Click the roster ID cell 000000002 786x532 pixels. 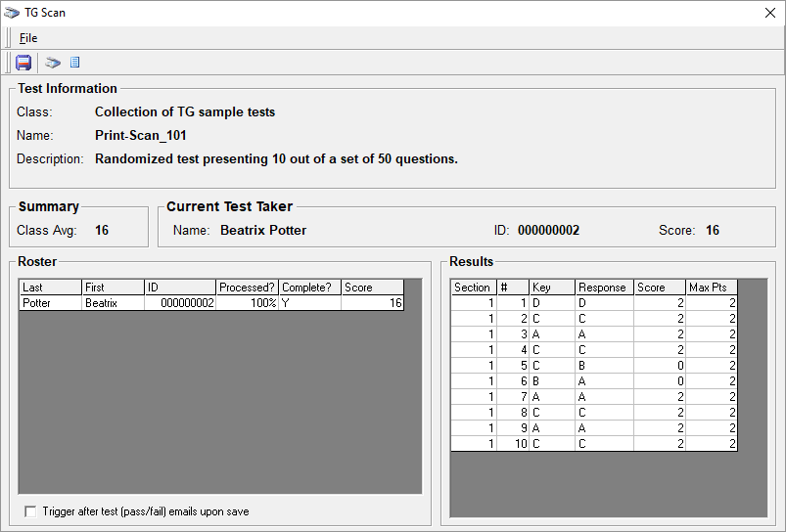[180, 303]
